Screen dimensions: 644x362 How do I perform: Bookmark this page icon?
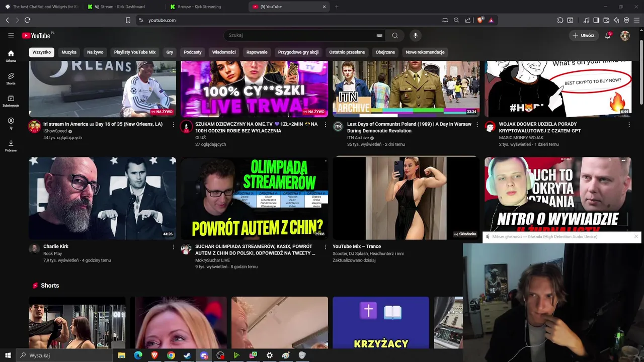point(128,20)
